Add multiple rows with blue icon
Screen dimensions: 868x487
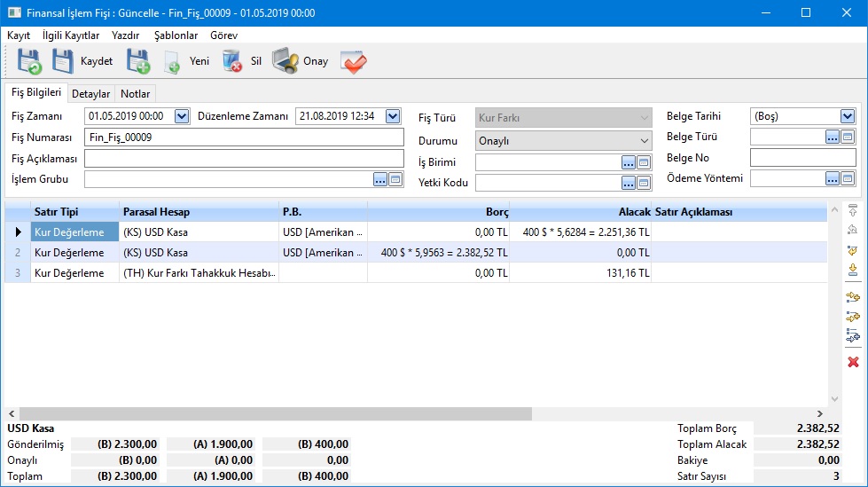point(853,335)
